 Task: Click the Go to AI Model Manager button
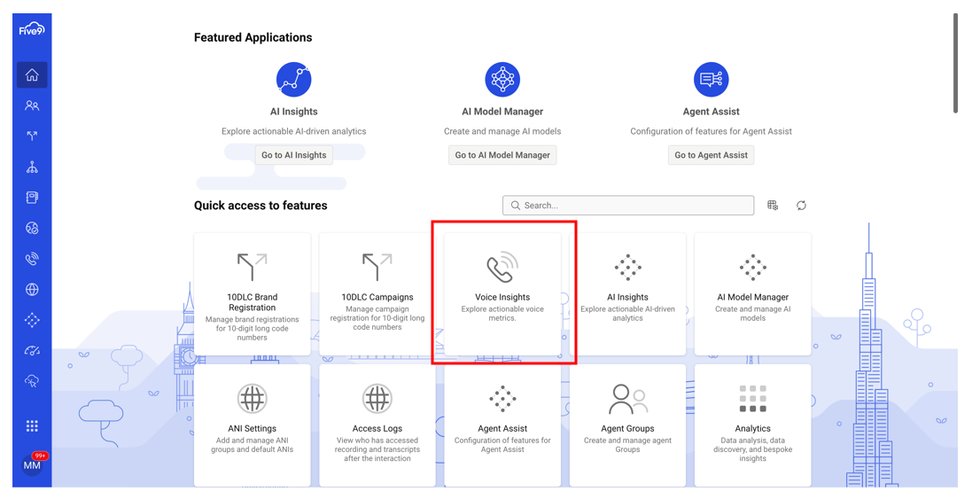(x=502, y=155)
